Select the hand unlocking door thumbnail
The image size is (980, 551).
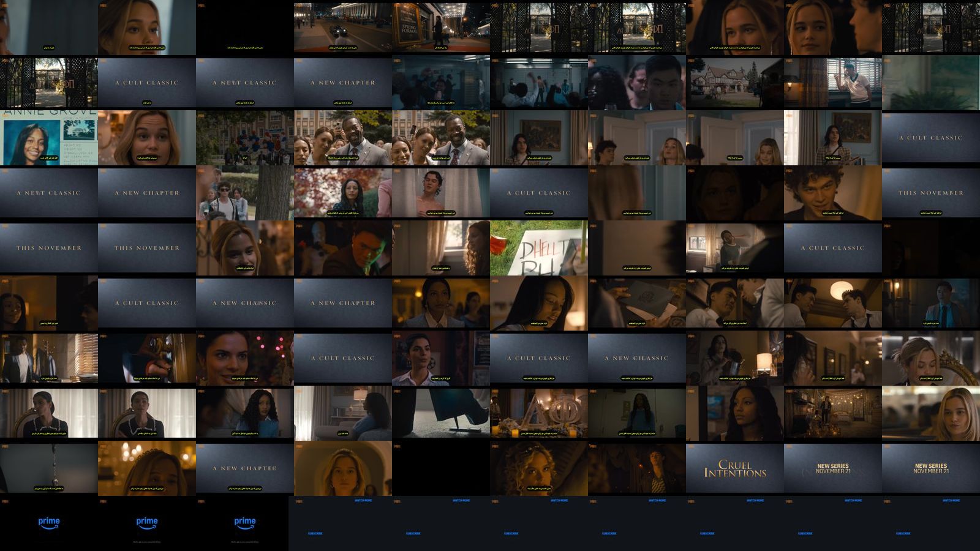pyautogui.click(x=147, y=358)
